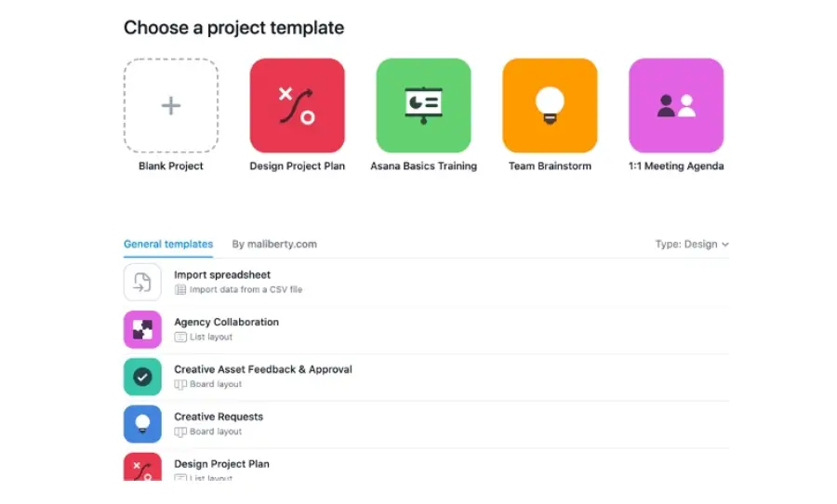Pick the purple 1:1 Meeting Agenda icon
Screen dimensions: 837x504
tap(676, 106)
